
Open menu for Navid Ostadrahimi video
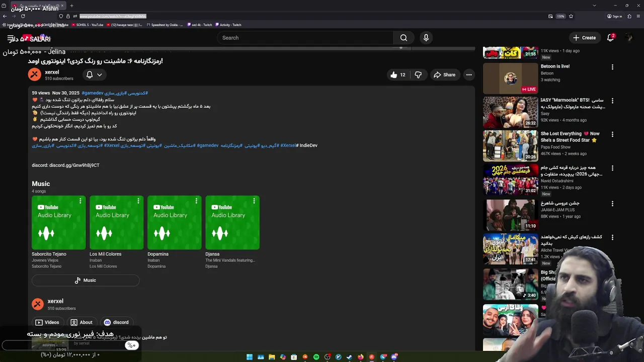612,168
